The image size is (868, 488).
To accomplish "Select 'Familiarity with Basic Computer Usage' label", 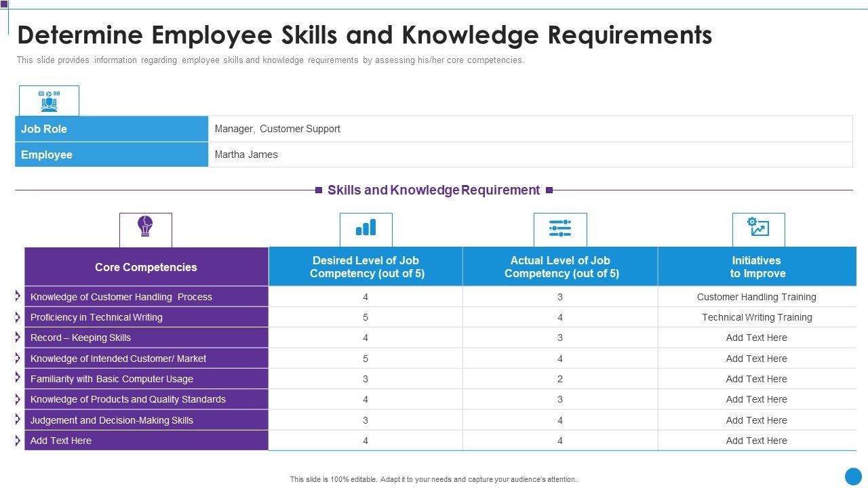I will click(112, 379).
